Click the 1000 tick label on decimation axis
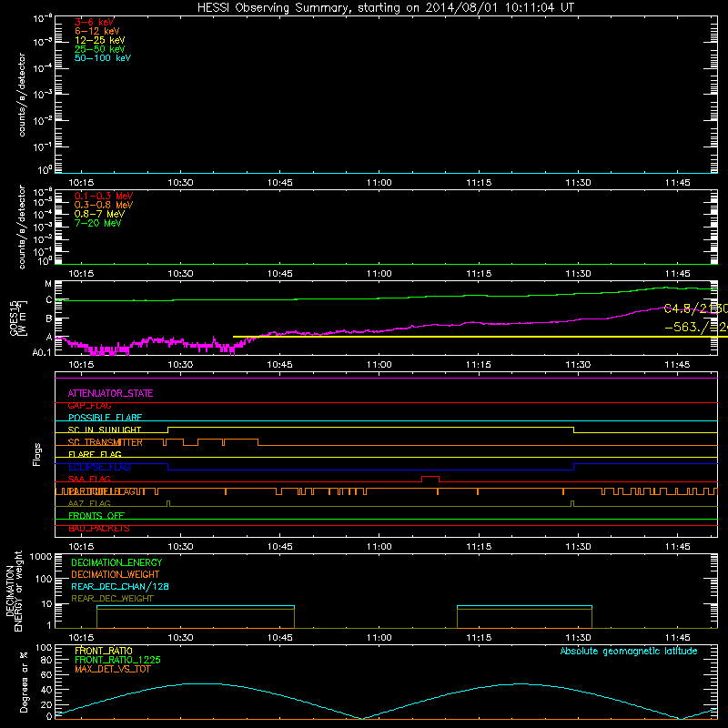This screenshot has width=728, height=728. click(41, 557)
